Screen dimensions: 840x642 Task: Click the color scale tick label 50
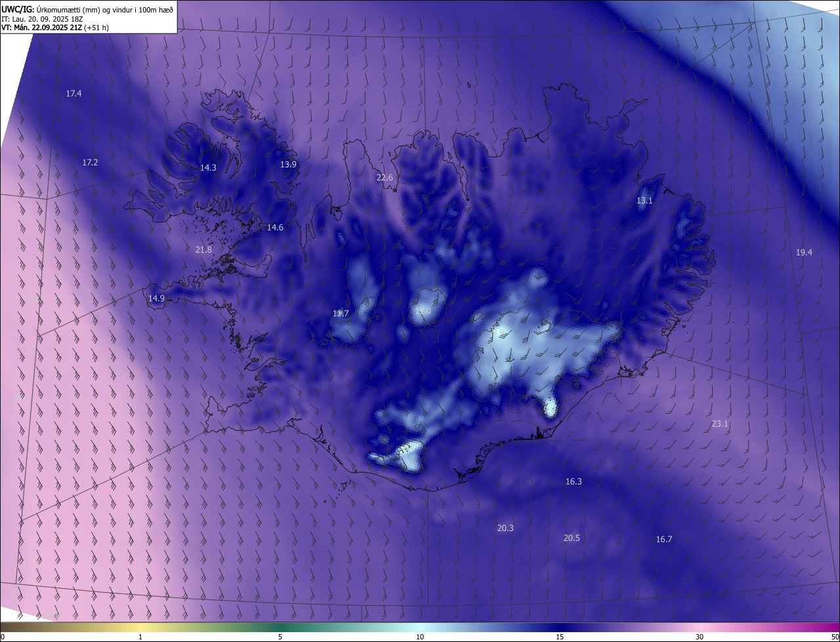coord(835,637)
